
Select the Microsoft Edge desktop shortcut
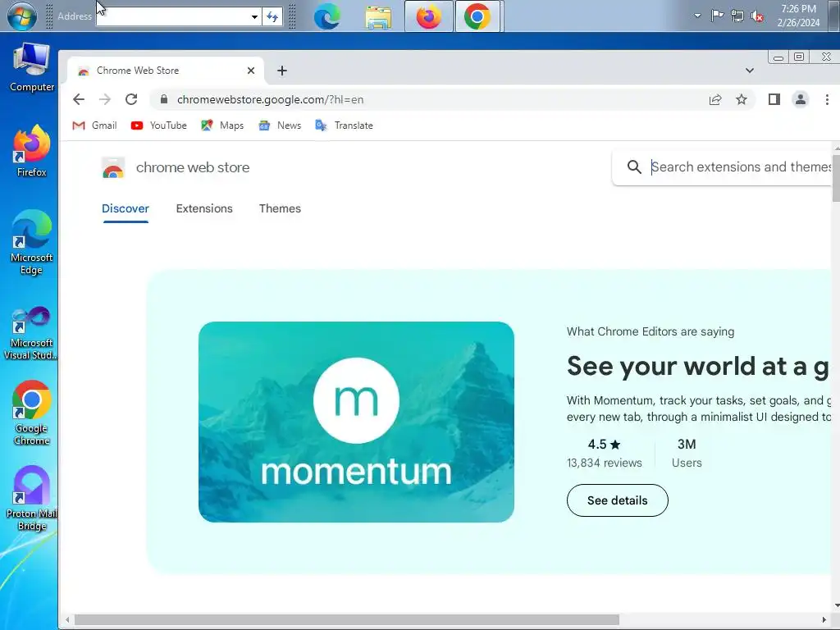coord(32,243)
